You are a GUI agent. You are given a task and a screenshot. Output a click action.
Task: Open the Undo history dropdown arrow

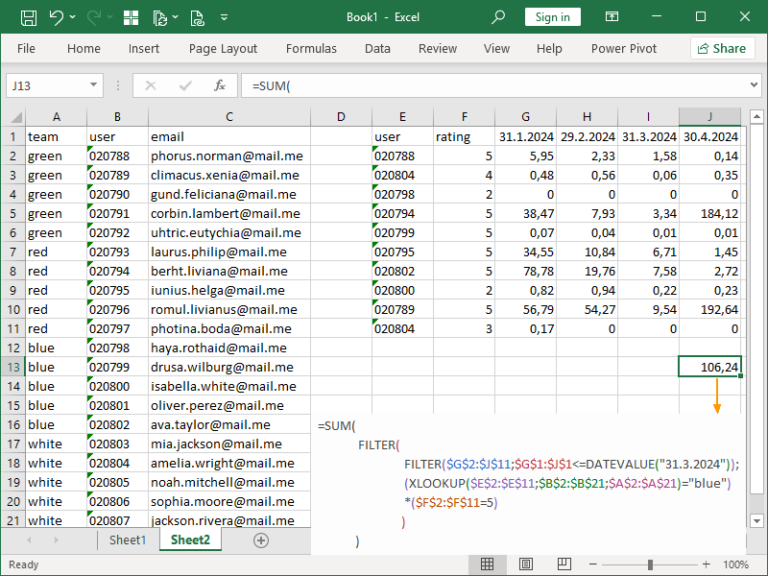pos(72,18)
